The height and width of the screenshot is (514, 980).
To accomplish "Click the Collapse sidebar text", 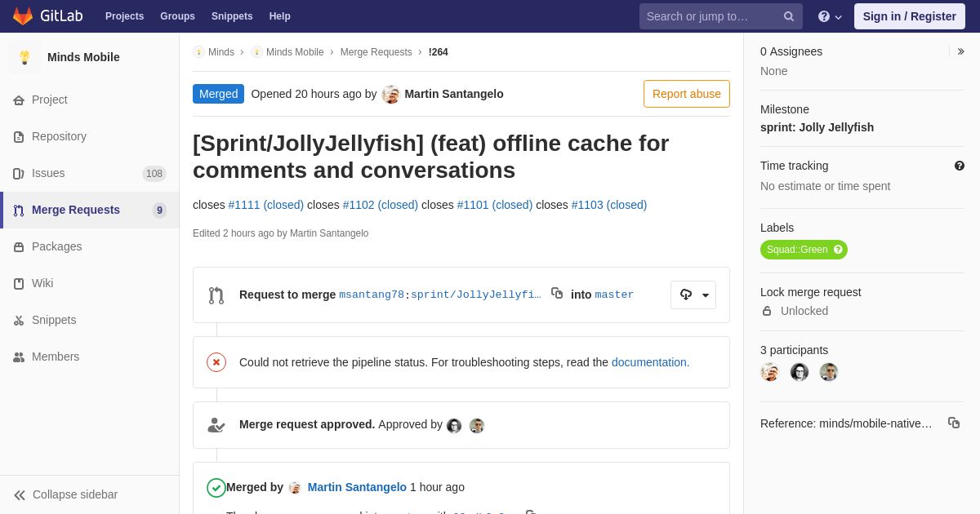I will (75, 494).
